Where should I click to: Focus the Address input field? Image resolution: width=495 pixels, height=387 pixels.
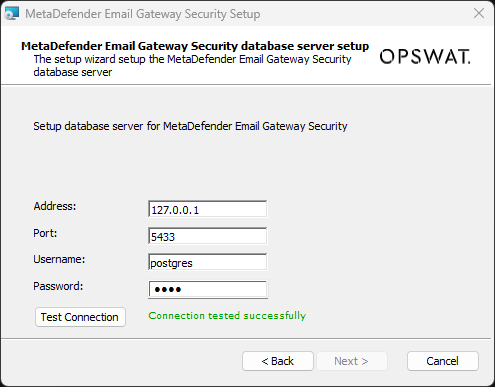click(207, 209)
